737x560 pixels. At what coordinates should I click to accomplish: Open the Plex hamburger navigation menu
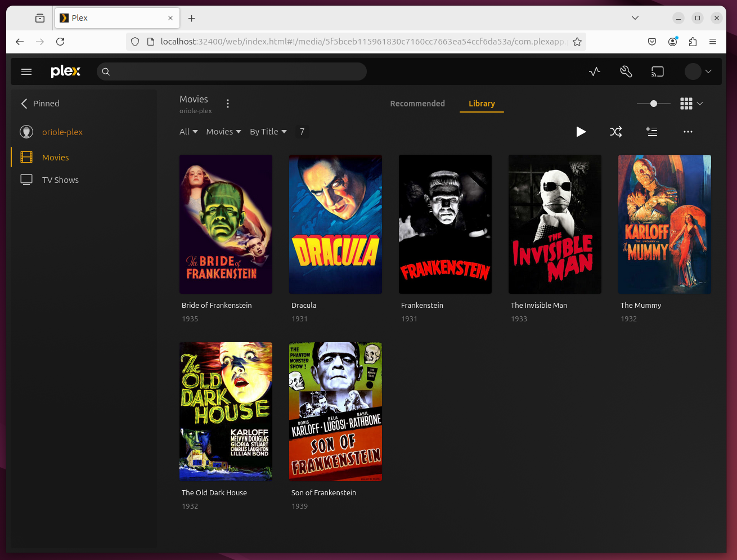(26, 71)
